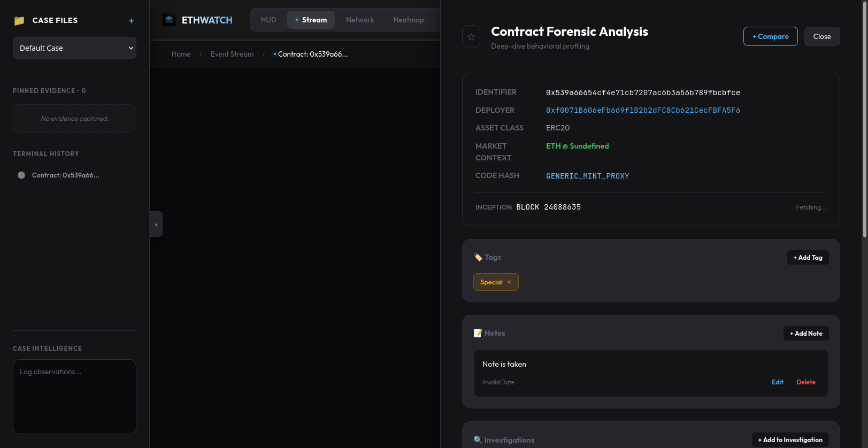868x448 pixels.
Task: Add a new note with + Add Note
Action: pos(806,334)
